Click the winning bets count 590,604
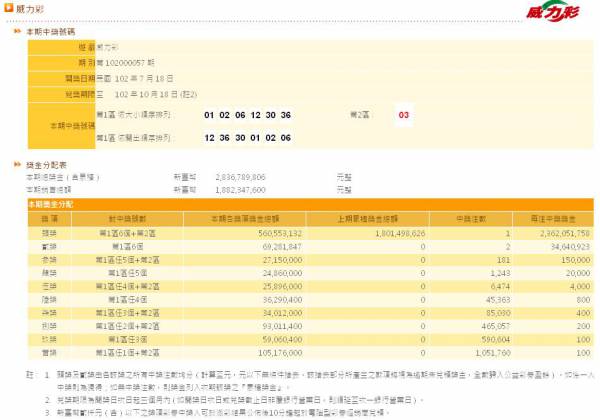 coord(496,340)
